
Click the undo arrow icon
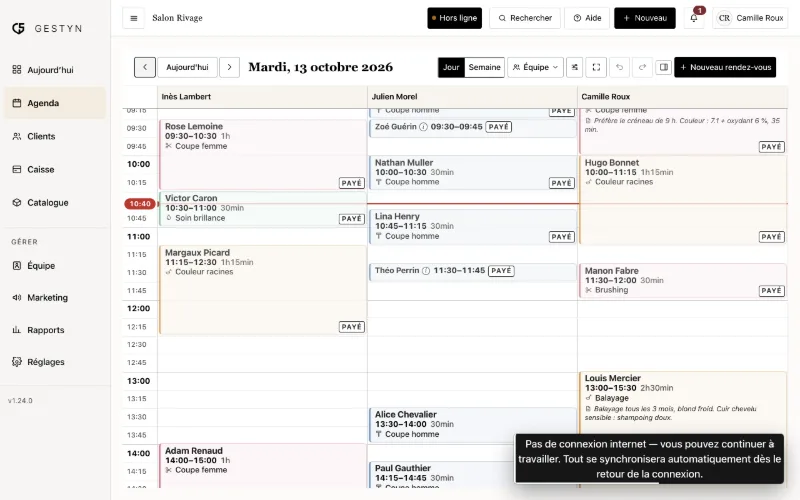[x=619, y=67]
